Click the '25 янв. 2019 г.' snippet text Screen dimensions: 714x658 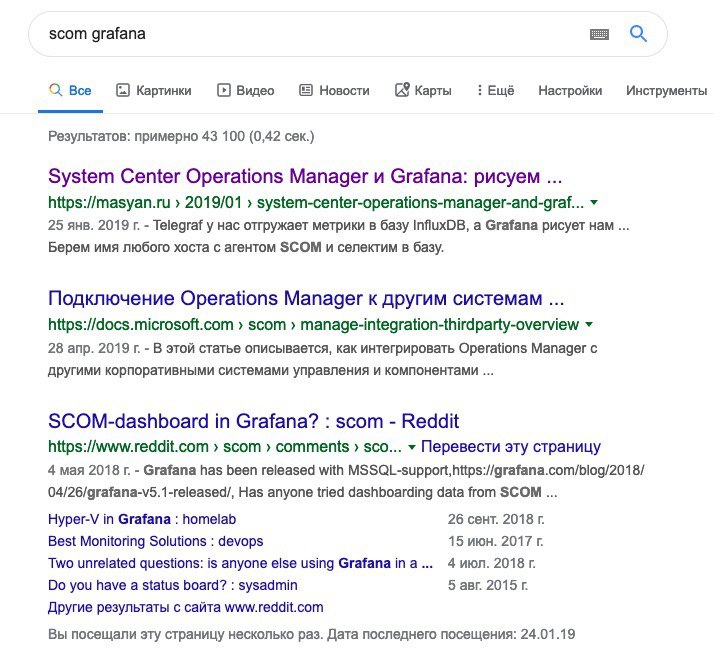(x=94, y=225)
